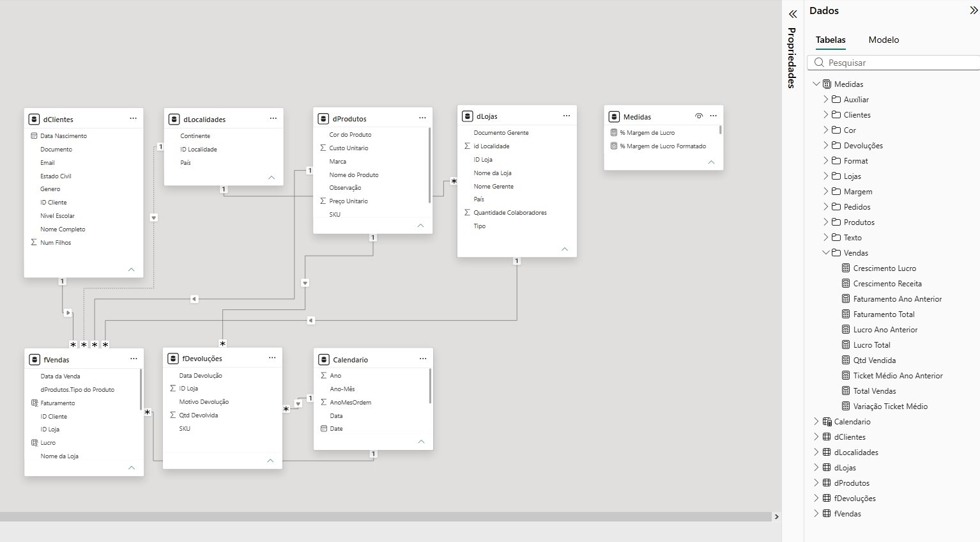Expand the Margem folder
The height and width of the screenshot is (542, 980).
coord(826,192)
